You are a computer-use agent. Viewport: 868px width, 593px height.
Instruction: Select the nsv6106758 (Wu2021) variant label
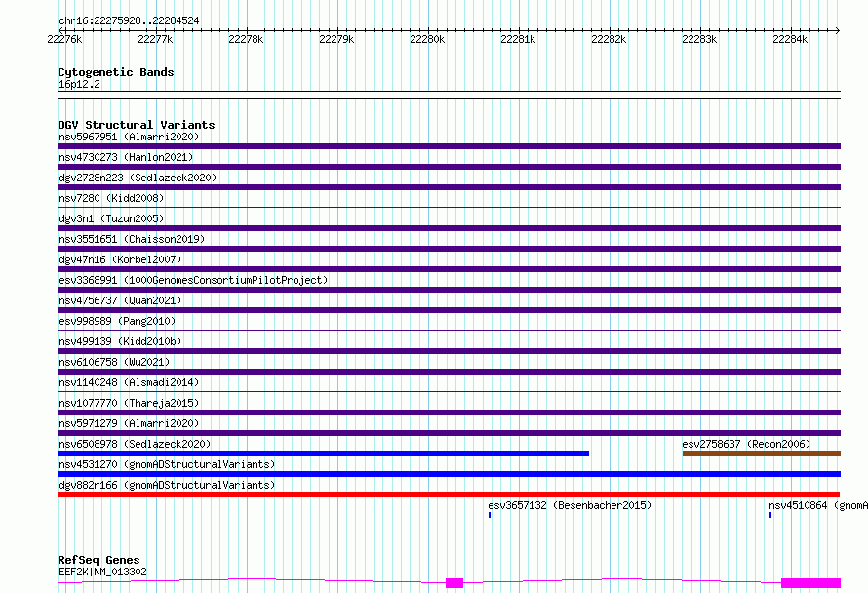[114, 362]
